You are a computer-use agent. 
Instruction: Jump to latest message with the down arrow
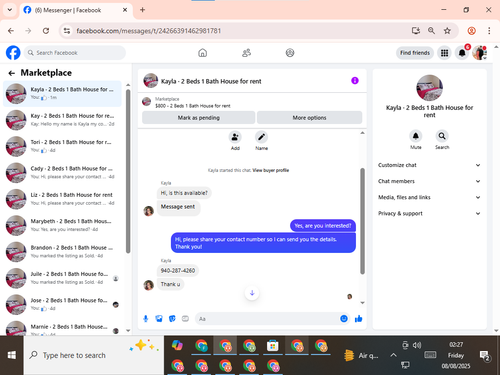point(252,293)
